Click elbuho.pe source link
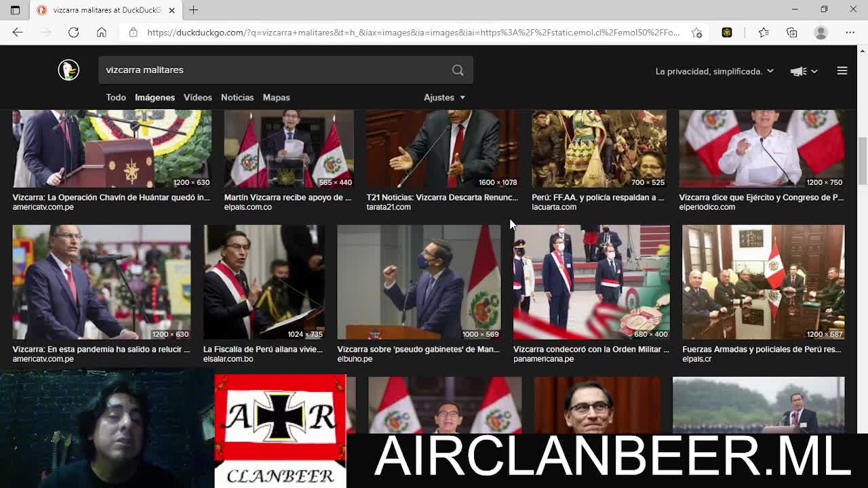The height and width of the screenshot is (488, 868). tap(355, 359)
